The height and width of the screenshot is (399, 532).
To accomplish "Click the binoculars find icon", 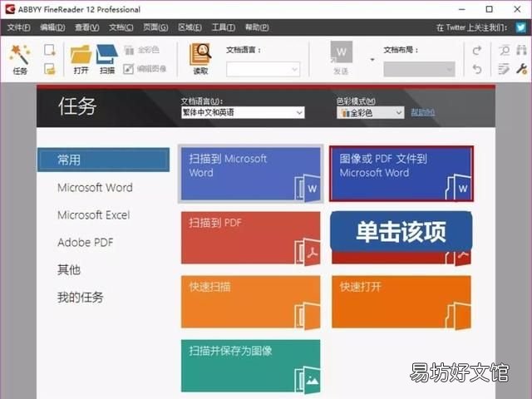I will pos(521,50).
